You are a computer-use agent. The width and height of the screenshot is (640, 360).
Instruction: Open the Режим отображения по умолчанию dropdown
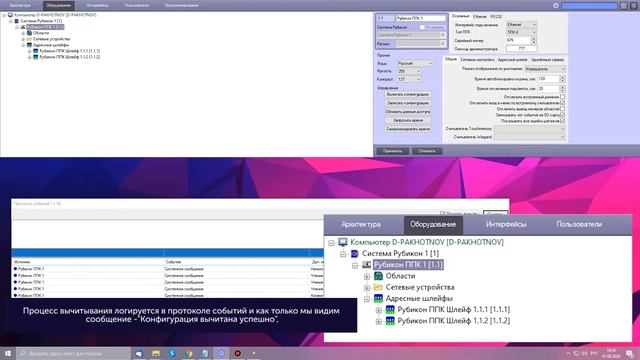click(x=545, y=69)
